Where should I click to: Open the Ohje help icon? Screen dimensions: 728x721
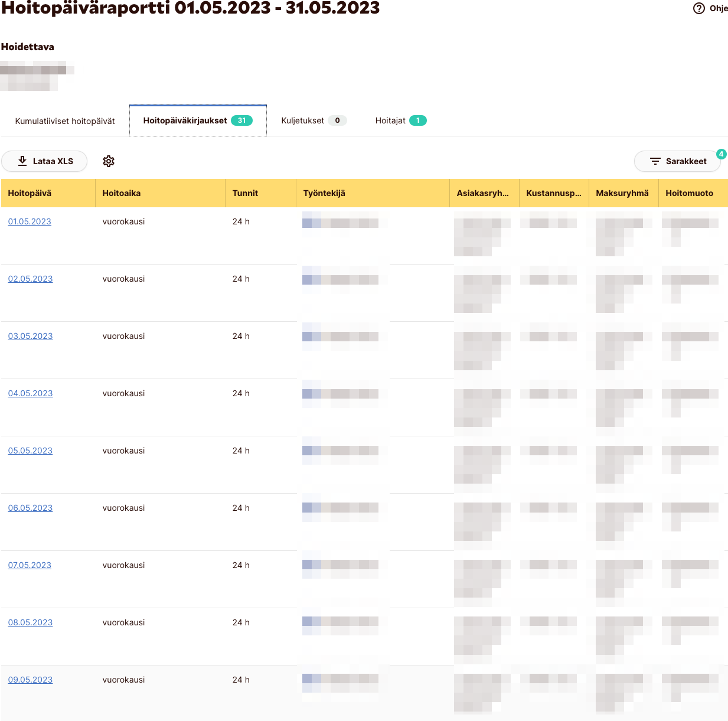tap(699, 8)
